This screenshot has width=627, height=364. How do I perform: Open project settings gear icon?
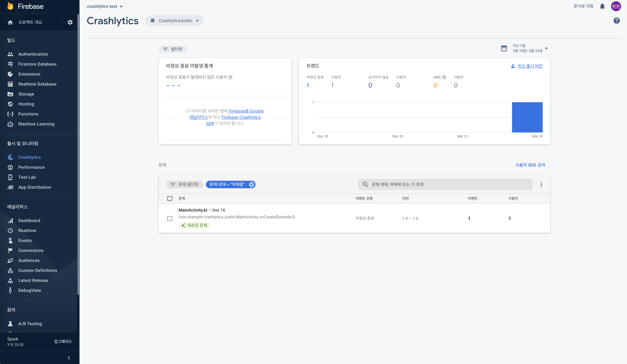[x=70, y=22]
